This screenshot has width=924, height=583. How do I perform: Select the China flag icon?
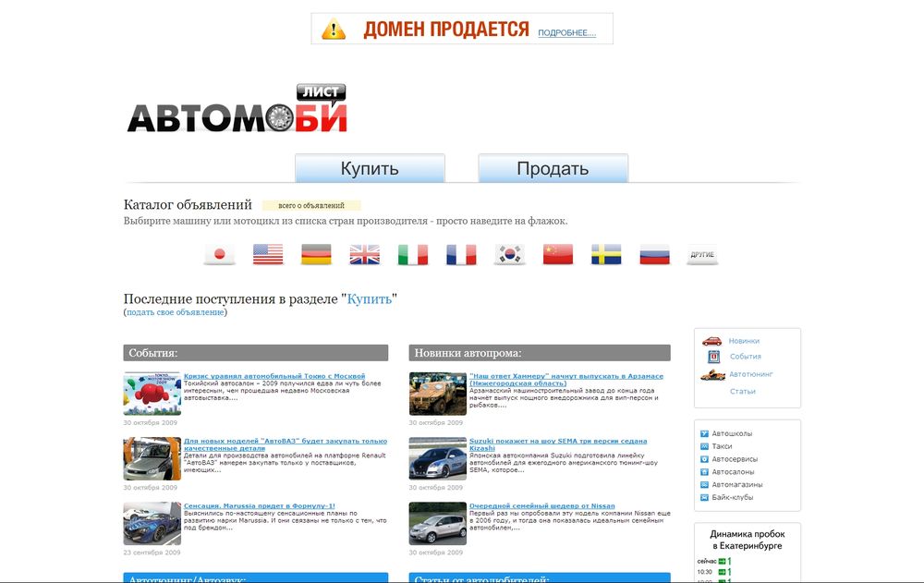558,255
